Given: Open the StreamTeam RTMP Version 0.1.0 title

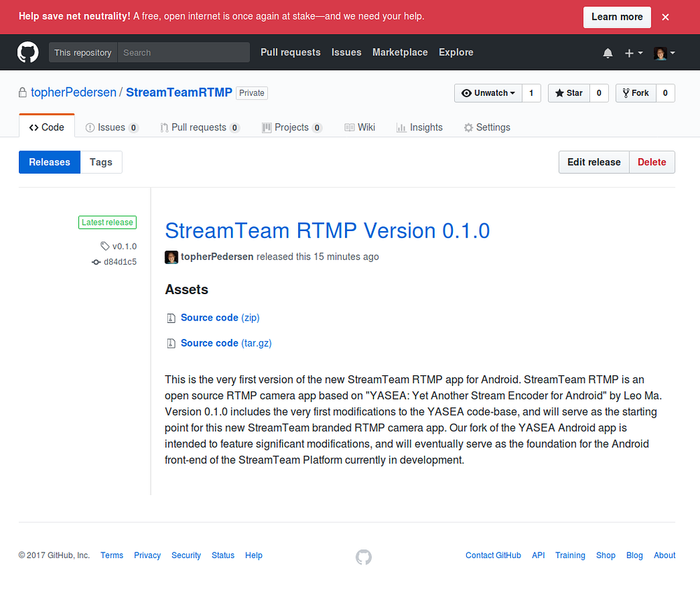Looking at the screenshot, I should coord(327,231).
